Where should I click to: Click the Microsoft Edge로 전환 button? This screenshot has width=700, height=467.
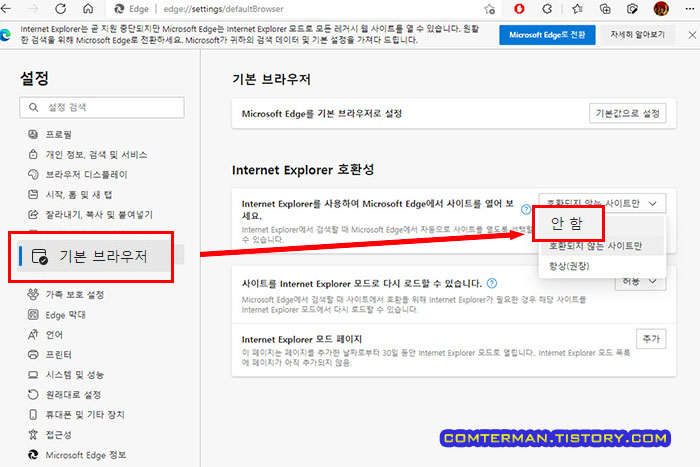(x=547, y=35)
